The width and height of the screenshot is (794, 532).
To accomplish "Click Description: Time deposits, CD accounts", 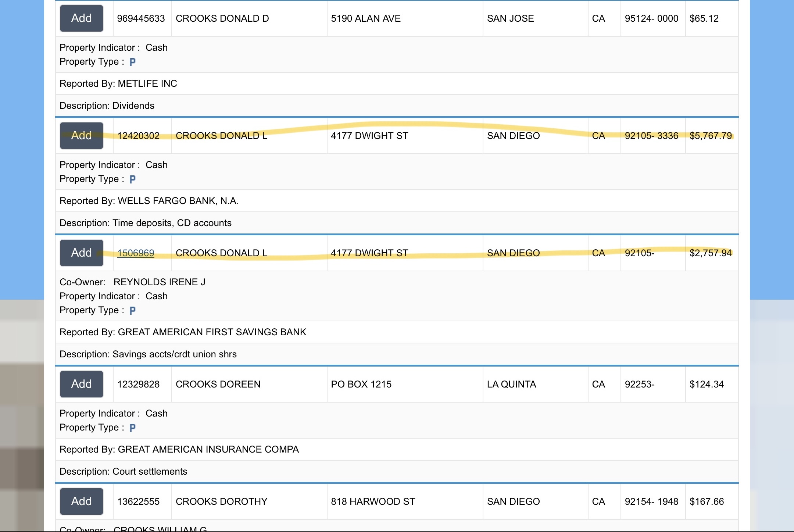I will pos(146,223).
